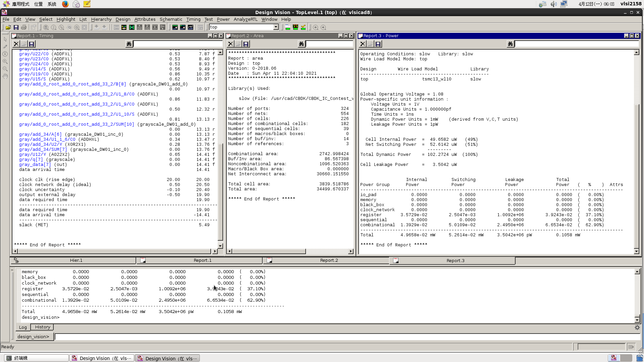Click the binoculars search icon in Report.3 Power
The image size is (644, 362).
coord(510,44)
